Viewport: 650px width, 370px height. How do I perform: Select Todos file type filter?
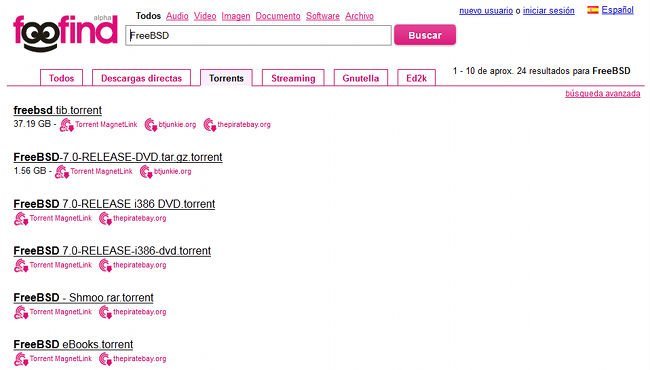[148, 16]
